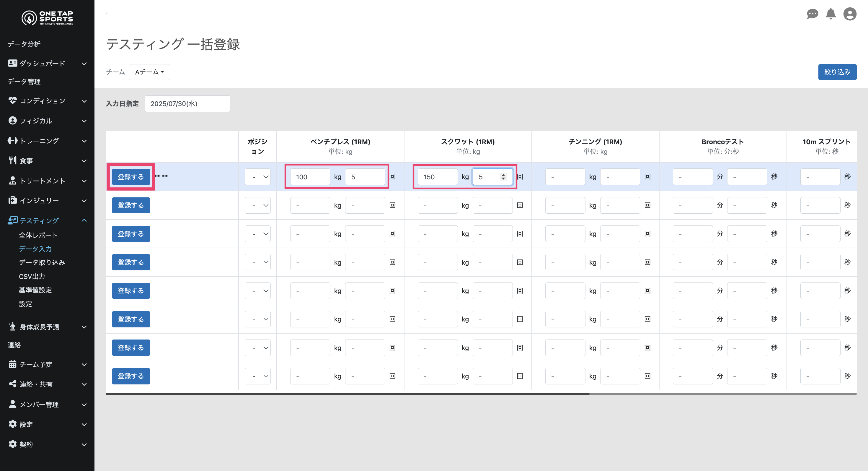Click the 契約 gear icon
The image size is (868, 471).
12,444
